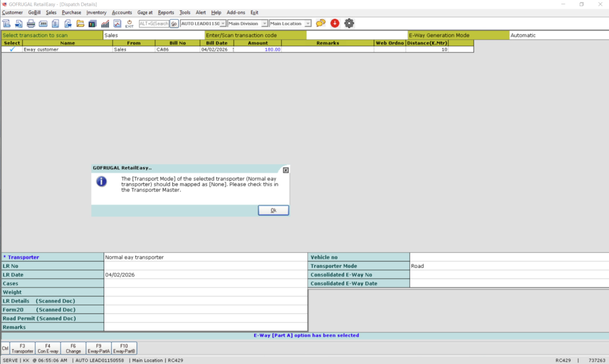Open the yellow folder toolbar icon

coord(80,23)
